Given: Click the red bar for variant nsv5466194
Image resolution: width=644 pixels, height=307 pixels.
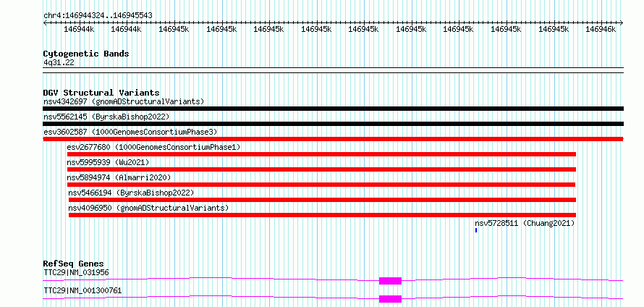Looking at the screenshot, I should point(323,200).
